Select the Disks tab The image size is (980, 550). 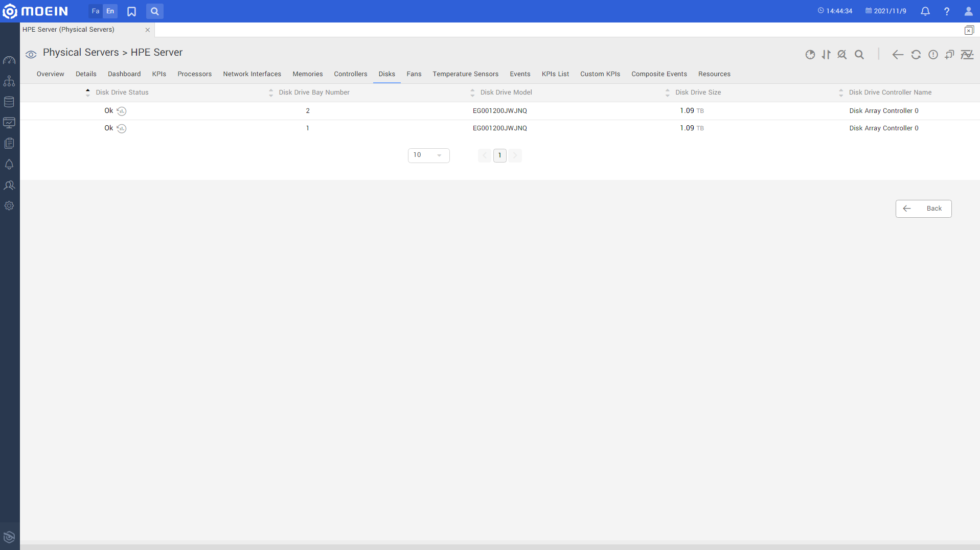point(387,74)
